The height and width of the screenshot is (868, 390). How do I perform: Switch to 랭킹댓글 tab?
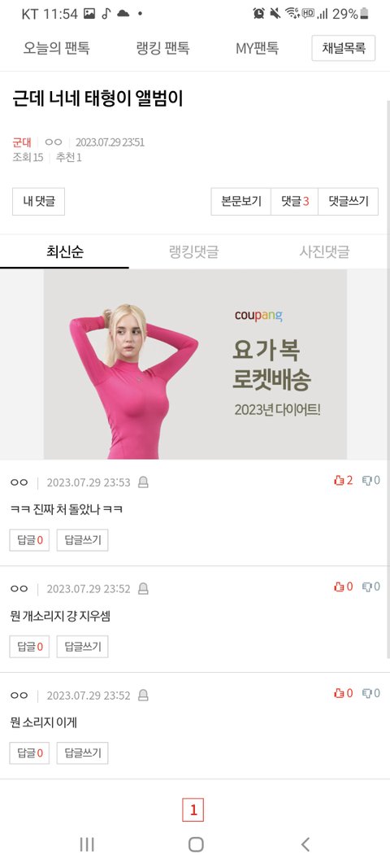pyautogui.click(x=193, y=252)
